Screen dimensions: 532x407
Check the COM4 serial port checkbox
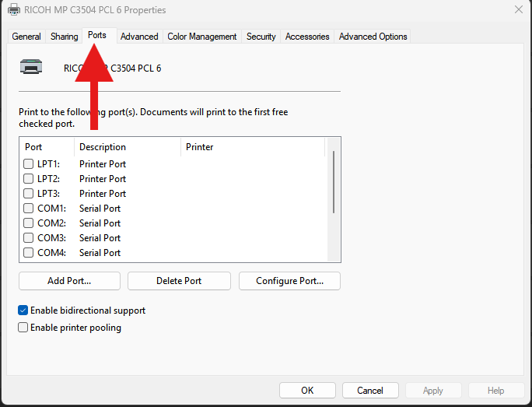[x=29, y=253]
